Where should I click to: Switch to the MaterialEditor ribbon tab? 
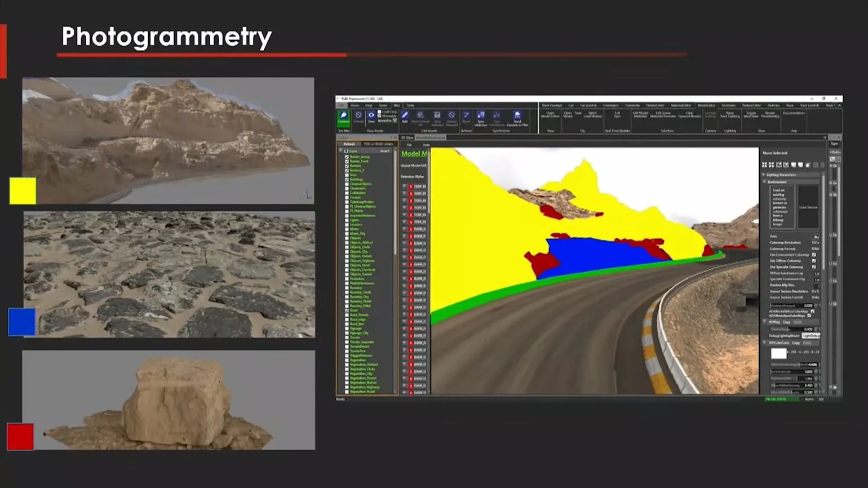pyautogui.click(x=680, y=105)
